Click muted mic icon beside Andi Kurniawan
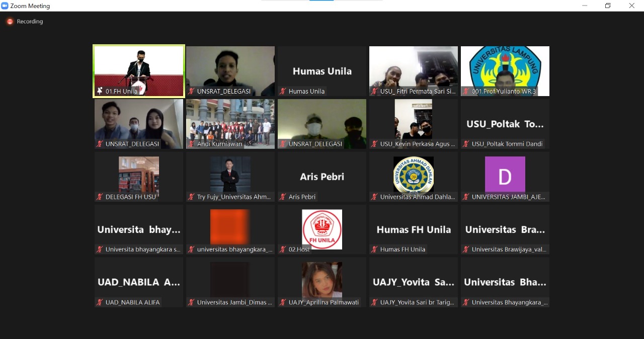Viewport: 644px width, 339px height. click(x=192, y=144)
